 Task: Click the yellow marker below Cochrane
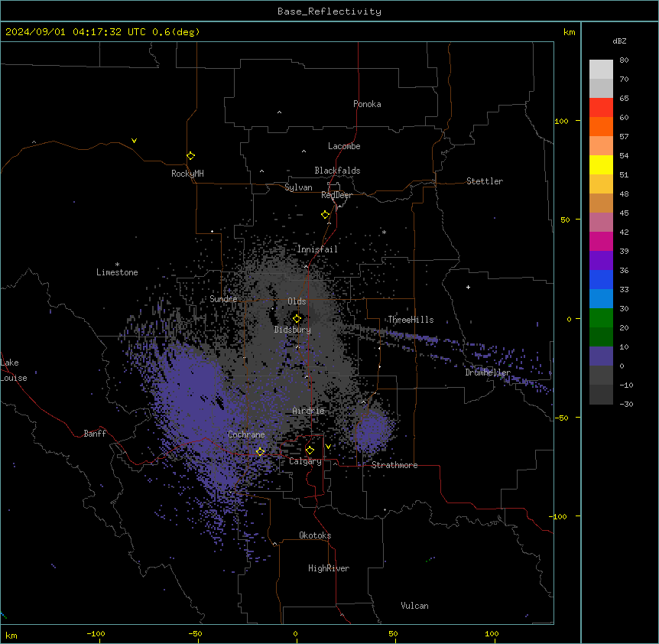point(260,451)
